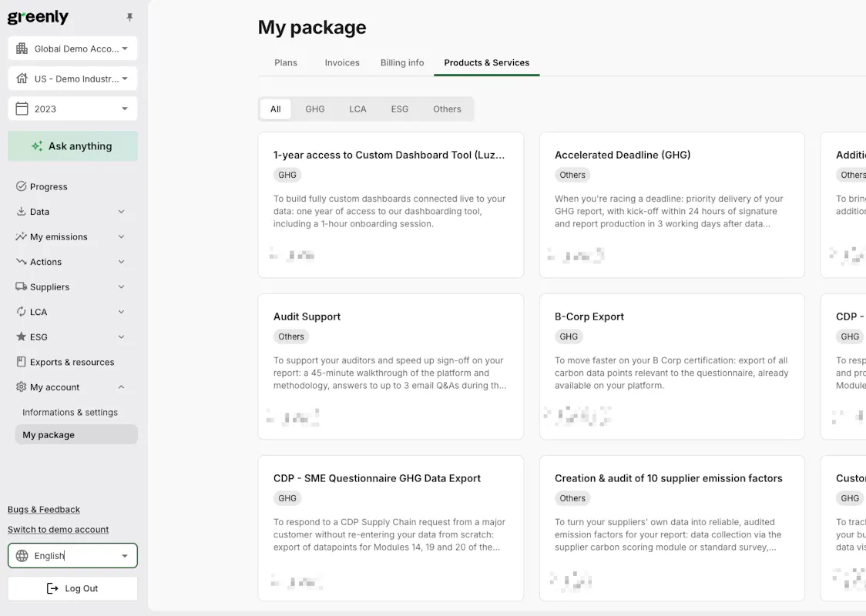
Task: Open Exports & resources page
Action: point(72,362)
